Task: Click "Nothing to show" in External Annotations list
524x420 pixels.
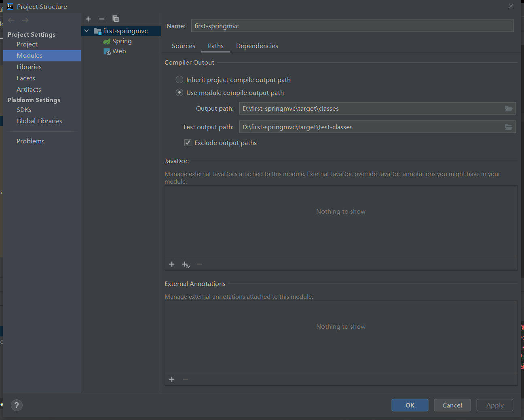Action: (341, 327)
